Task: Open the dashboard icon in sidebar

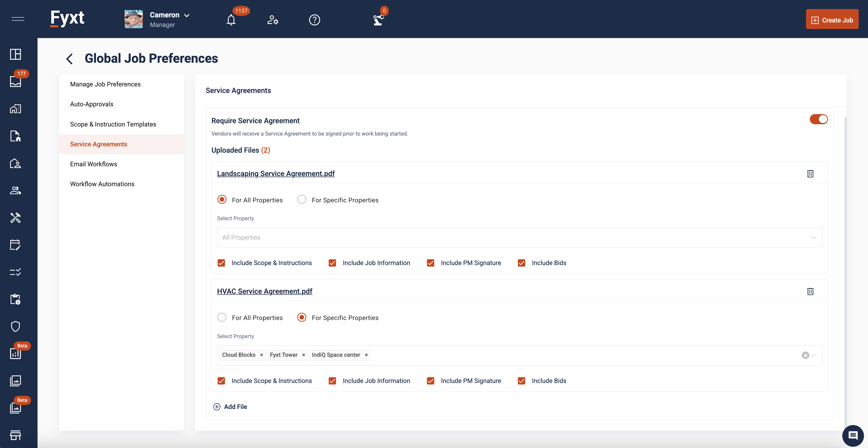Action: click(16, 54)
